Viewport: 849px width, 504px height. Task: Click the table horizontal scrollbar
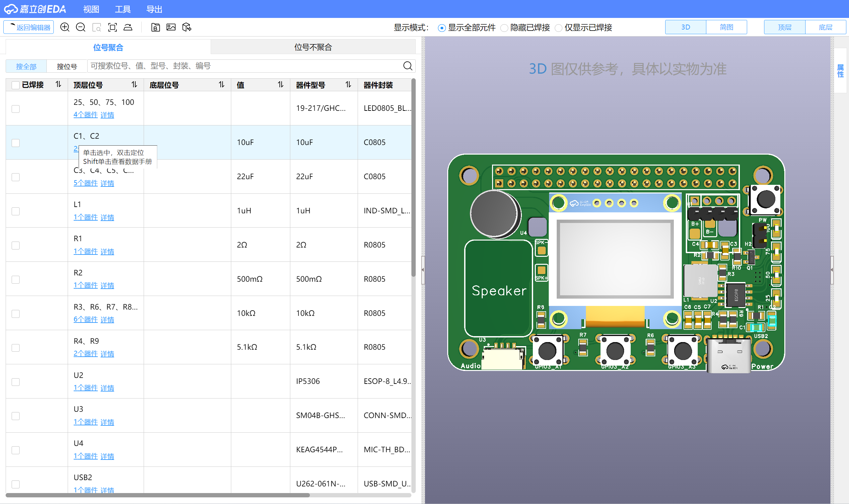coord(158,495)
